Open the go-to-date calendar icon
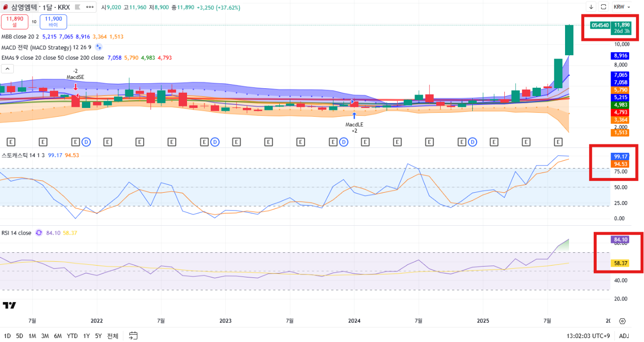Screen dimensions: 644x342 133,336
